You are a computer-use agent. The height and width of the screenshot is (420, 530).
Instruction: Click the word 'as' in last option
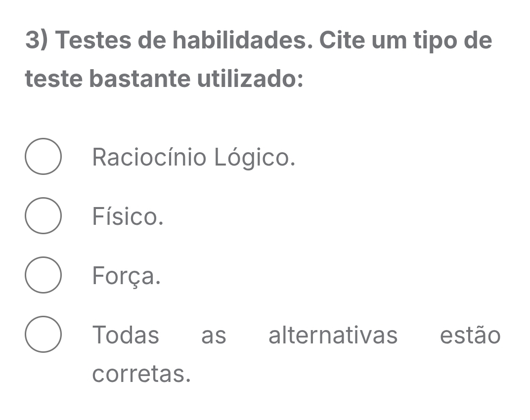tap(214, 336)
